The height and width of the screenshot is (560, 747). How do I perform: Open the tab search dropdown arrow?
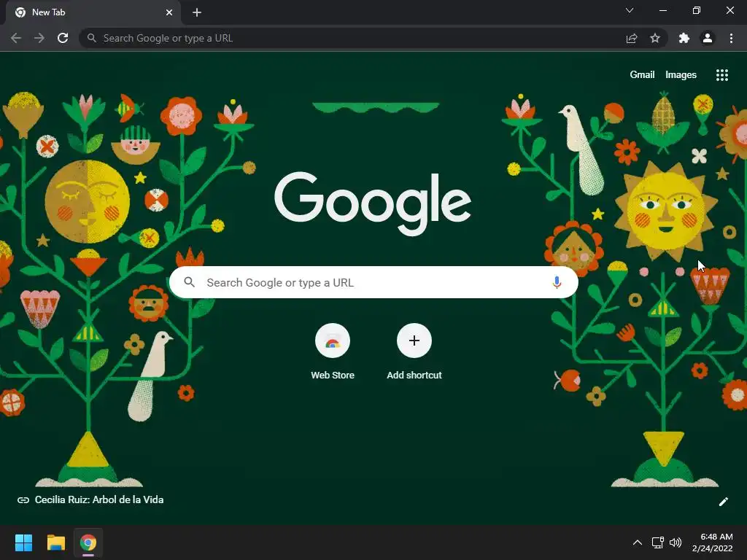[630, 10]
